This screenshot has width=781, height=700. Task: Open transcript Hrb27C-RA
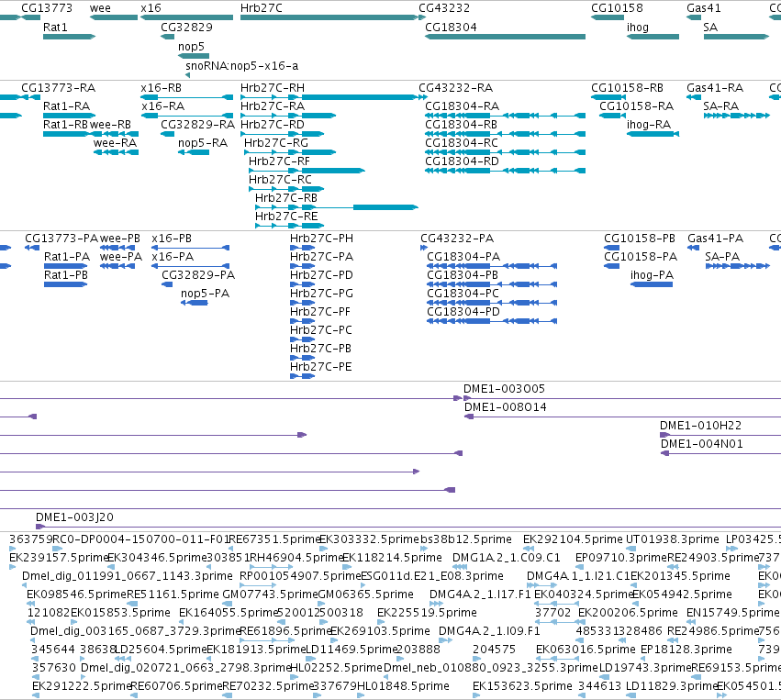[288, 116]
